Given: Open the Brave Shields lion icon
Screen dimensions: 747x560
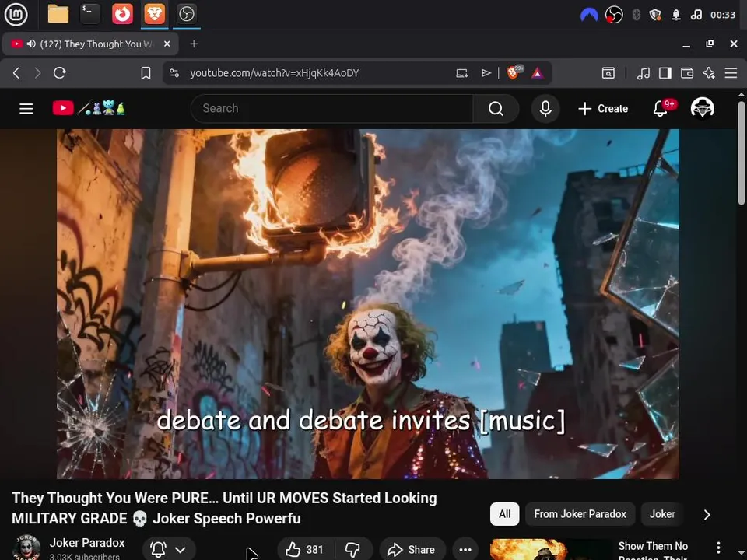Looking at the screenshot, I should tap(514, 73).
